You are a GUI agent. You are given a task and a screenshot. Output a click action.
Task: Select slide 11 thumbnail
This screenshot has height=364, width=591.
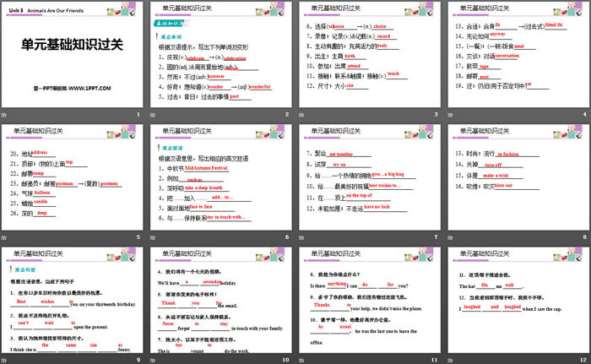pyautogui.click(x=370, y=300)
